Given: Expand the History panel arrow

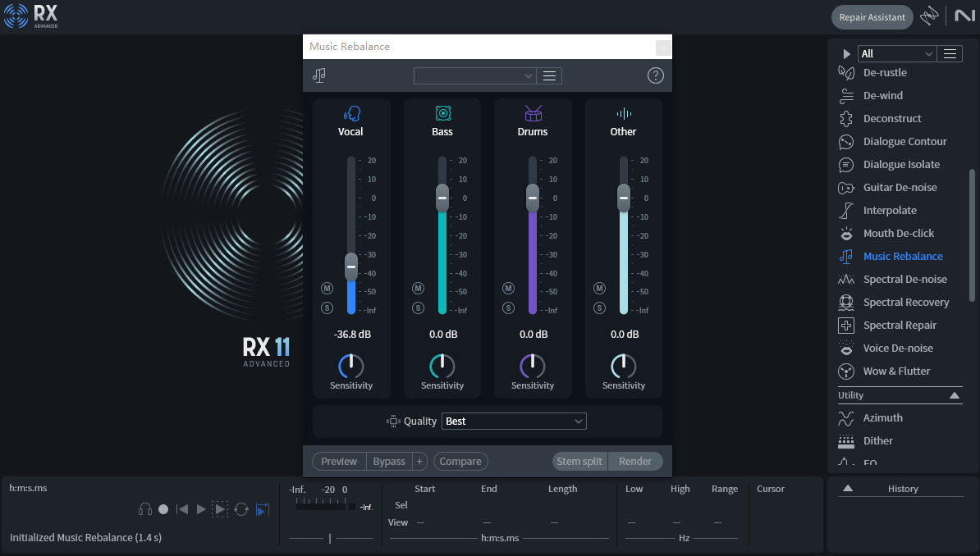Looking at the screenshot, I should point(848,489).
